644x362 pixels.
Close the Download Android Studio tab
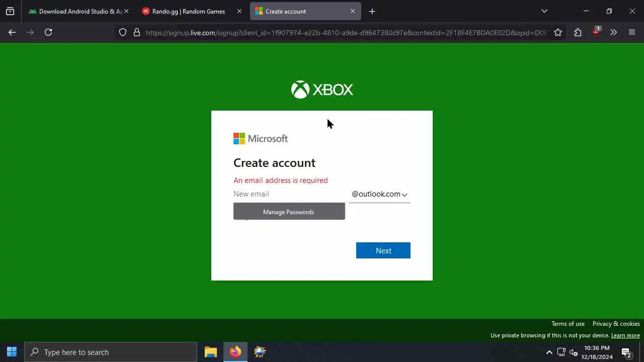(126, 11)
